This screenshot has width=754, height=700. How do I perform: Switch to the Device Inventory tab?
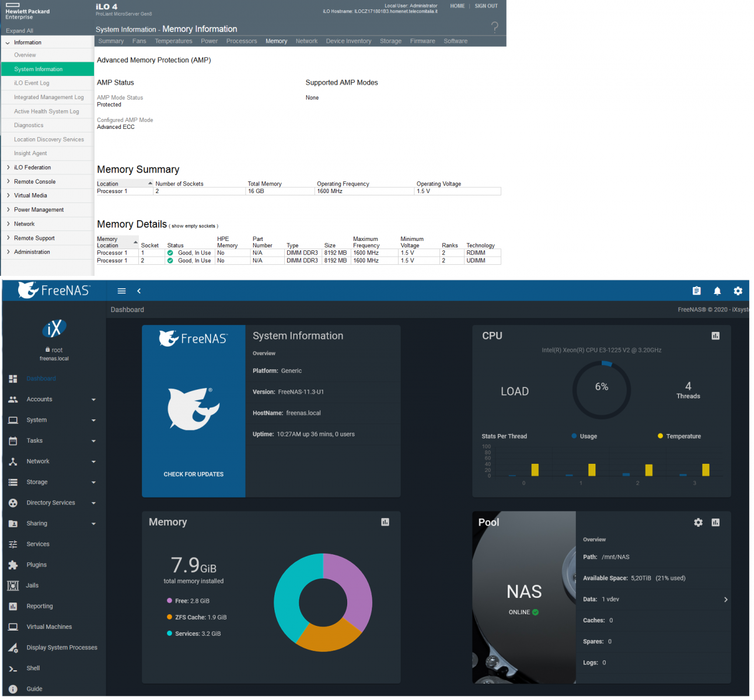348,41
